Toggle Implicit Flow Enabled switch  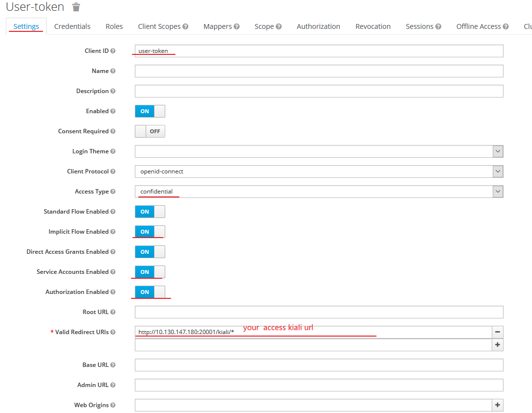[150, 232]
